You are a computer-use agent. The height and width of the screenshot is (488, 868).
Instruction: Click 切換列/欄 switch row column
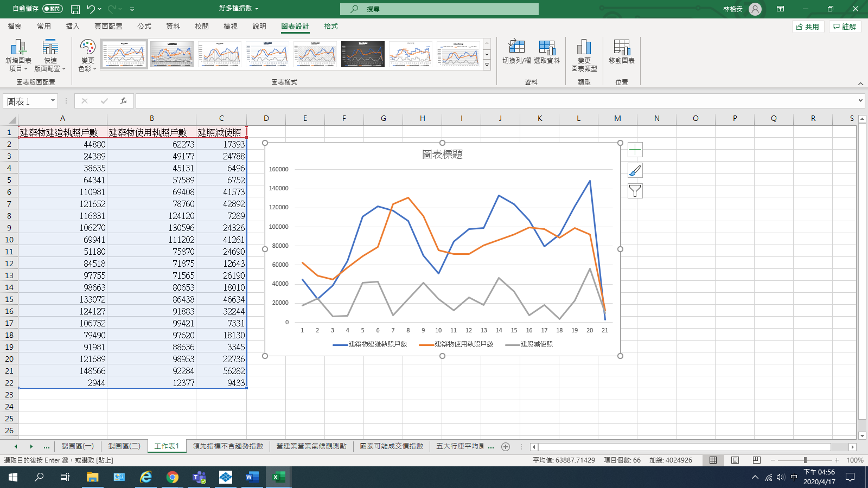click(x=516, y=53)
